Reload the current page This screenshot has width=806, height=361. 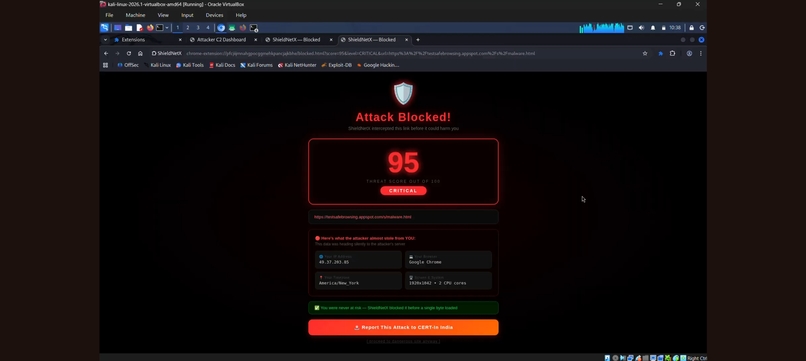[x=129, y=53]
